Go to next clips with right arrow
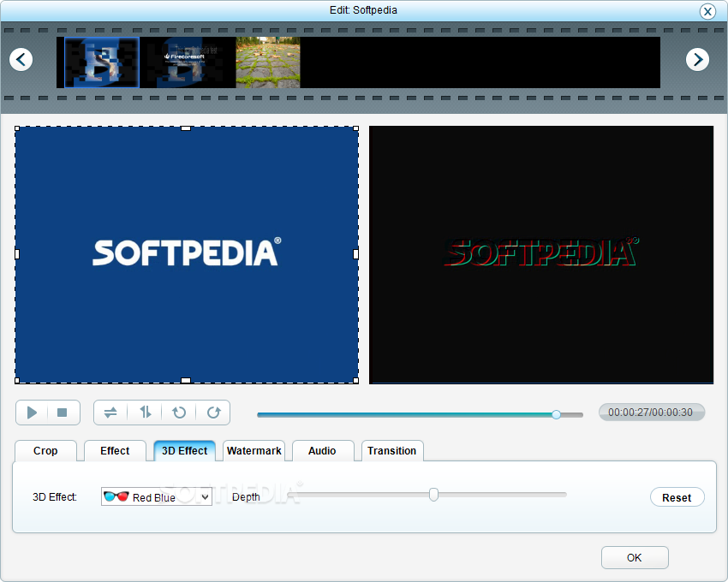728x582 pixels. point(697,59)
